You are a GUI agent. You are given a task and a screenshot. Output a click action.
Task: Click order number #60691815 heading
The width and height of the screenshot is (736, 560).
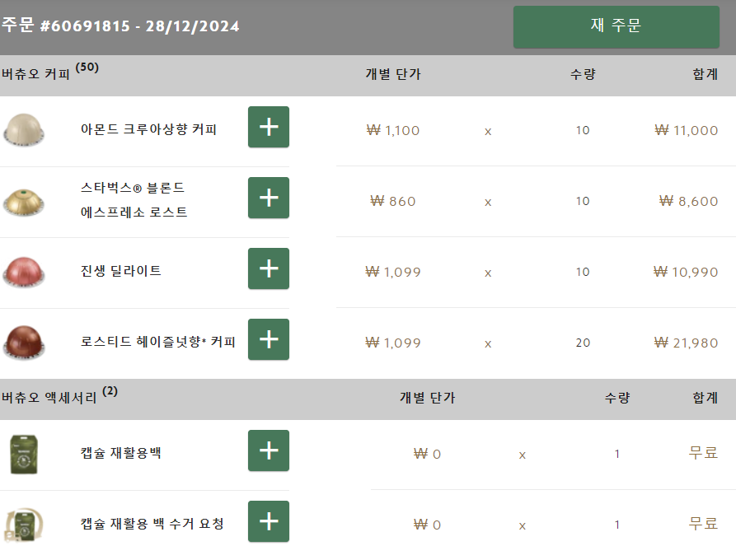120,26
